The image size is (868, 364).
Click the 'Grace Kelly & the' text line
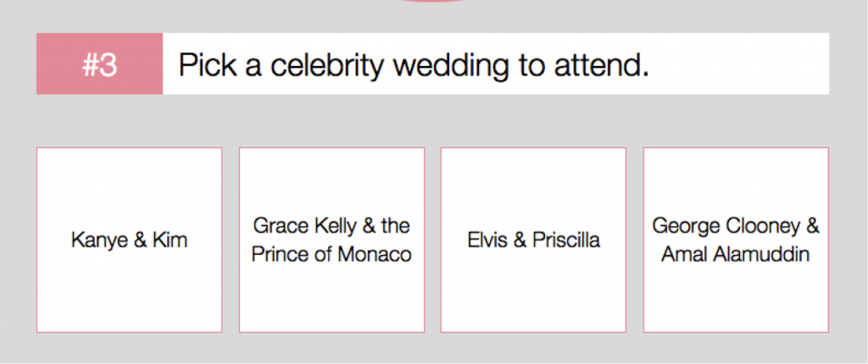pyautogui.click(x=331, y=226)
